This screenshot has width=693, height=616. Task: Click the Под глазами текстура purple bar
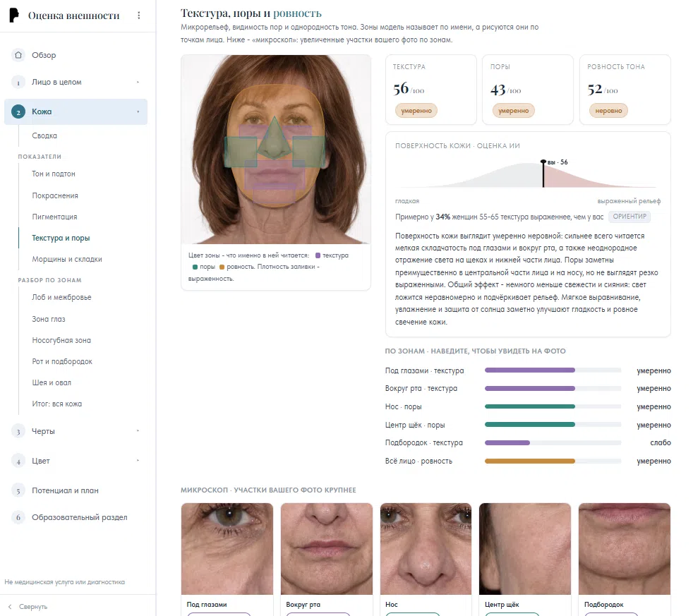click(x=529, y=370)
